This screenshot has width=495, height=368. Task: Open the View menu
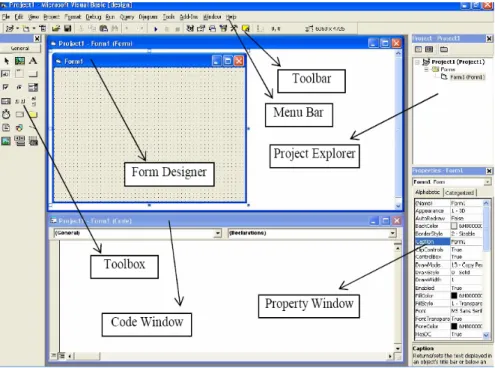pyautogui.click(x=33, y=17)
